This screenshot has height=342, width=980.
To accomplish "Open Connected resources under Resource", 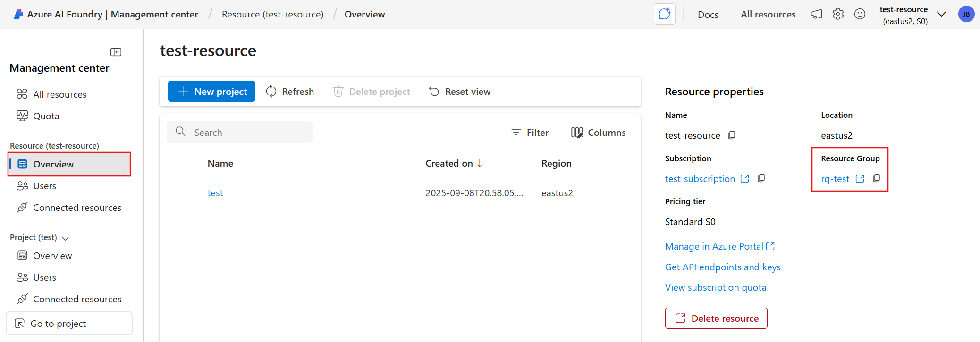I will pyautogui.click(x=77, y=208).
